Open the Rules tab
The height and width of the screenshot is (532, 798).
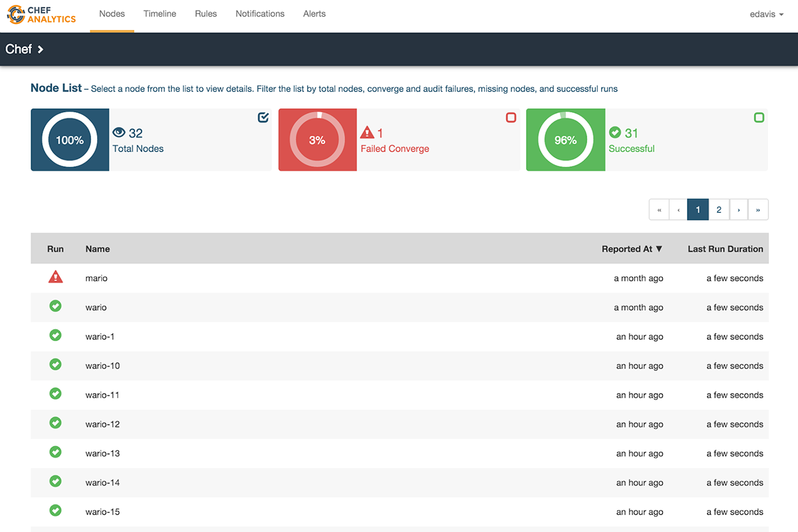coord(205,14)
